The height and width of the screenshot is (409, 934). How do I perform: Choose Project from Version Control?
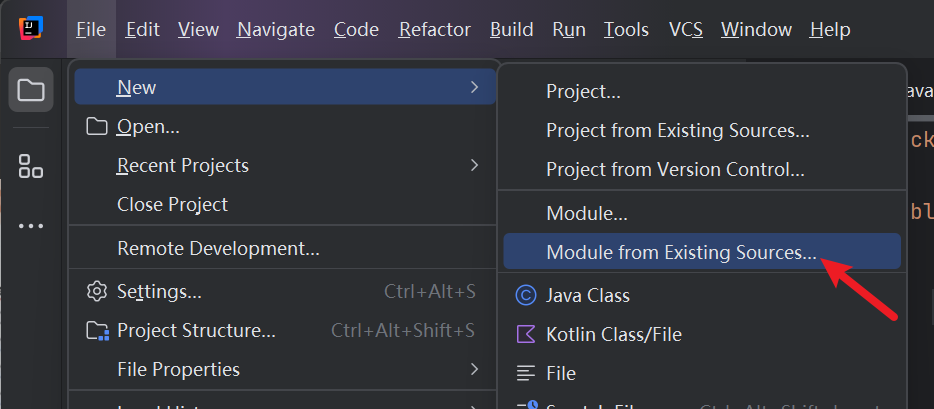675,170
